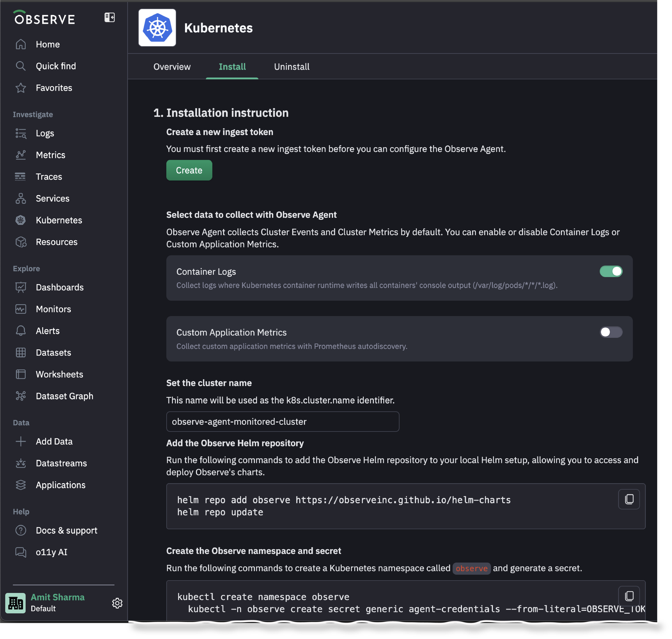Click the Create ingest token button

(x=189, y=170)
